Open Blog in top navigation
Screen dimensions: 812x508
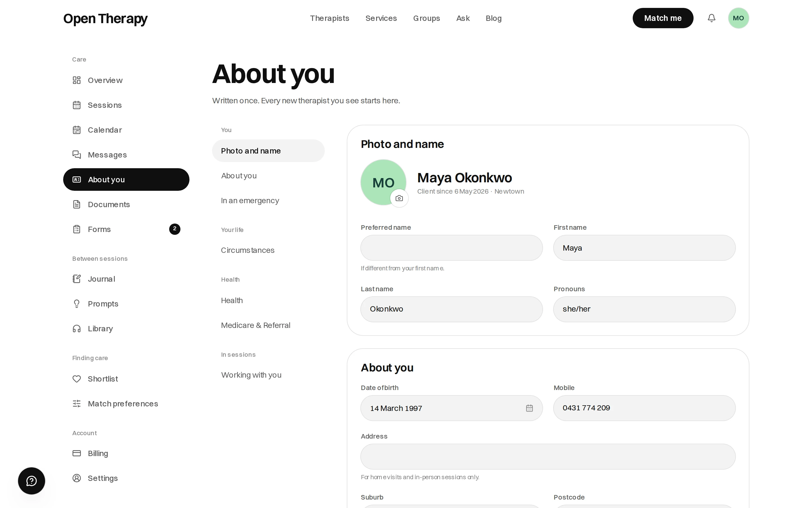tap(494, 18)
